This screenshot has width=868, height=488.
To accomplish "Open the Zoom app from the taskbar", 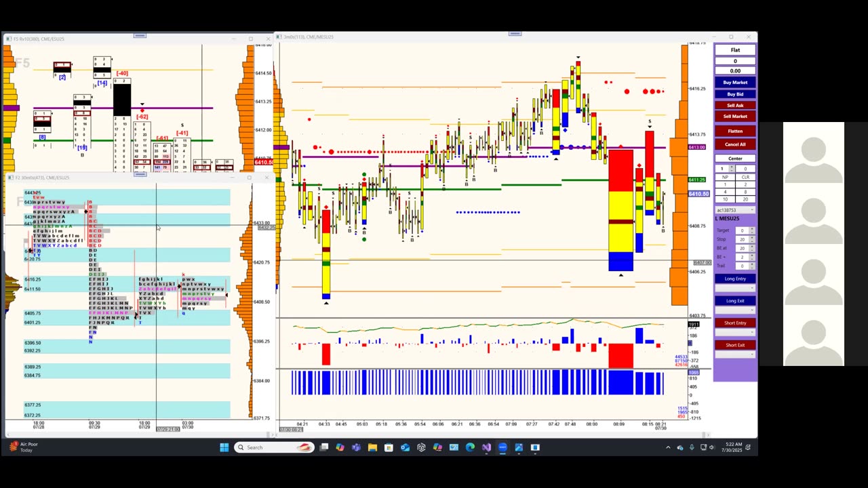I will pos(502,447).
